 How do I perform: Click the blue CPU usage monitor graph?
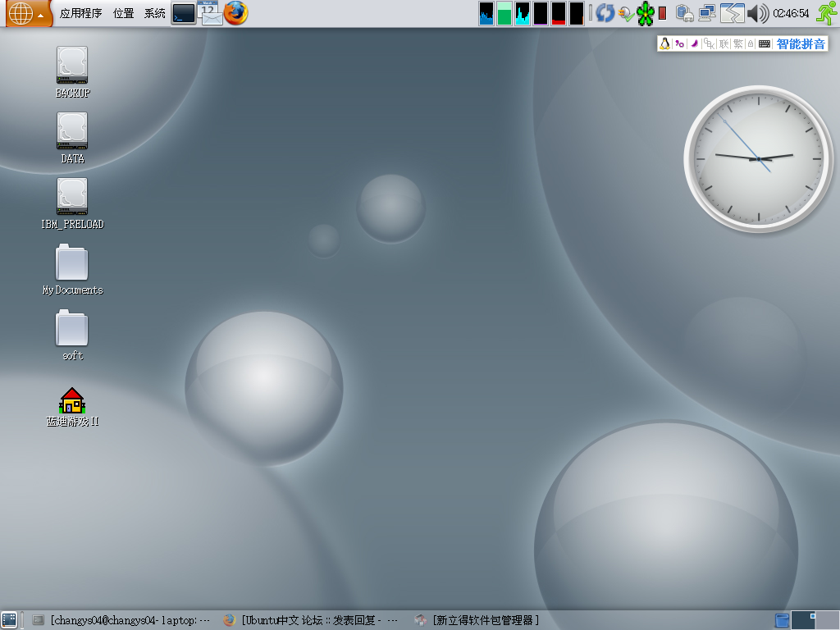coord(486,13)
